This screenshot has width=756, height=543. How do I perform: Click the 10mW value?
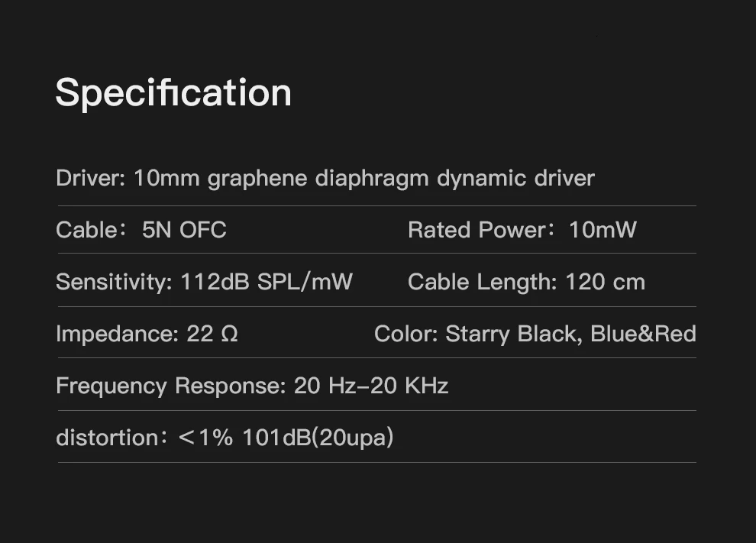pos(603,230)
